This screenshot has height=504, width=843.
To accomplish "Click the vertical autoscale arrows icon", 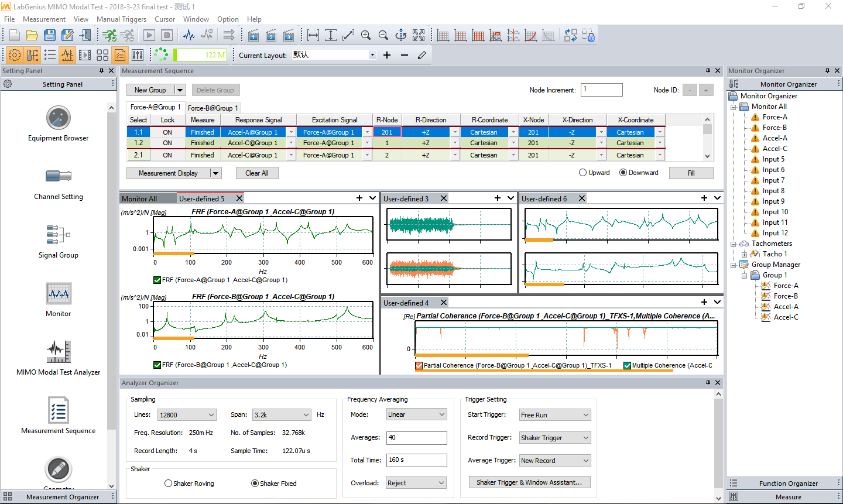I will (331, 35).
